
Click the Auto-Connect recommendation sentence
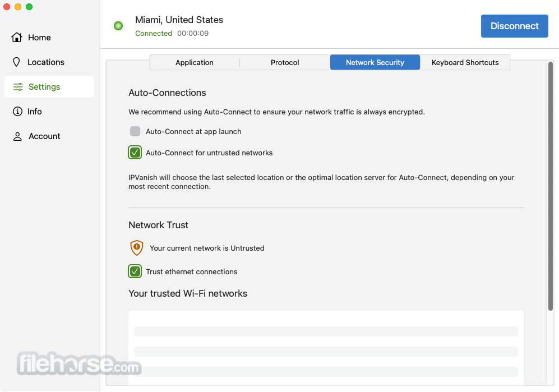point(276,112)
